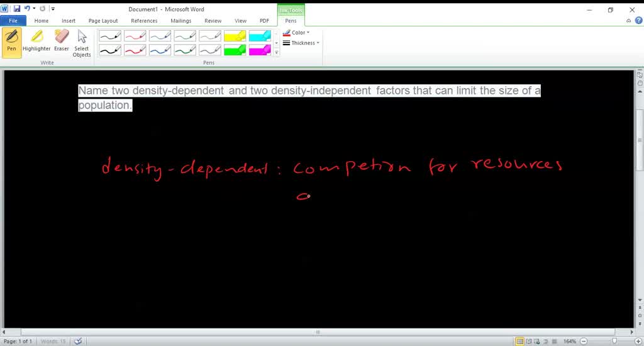
Task: Expand the Pens gallery More button
Action: tap(277, 53)
